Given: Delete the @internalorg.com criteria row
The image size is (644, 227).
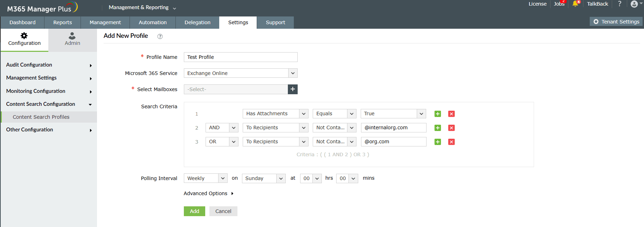Looking at the screenshot, I should pos(451,128).
